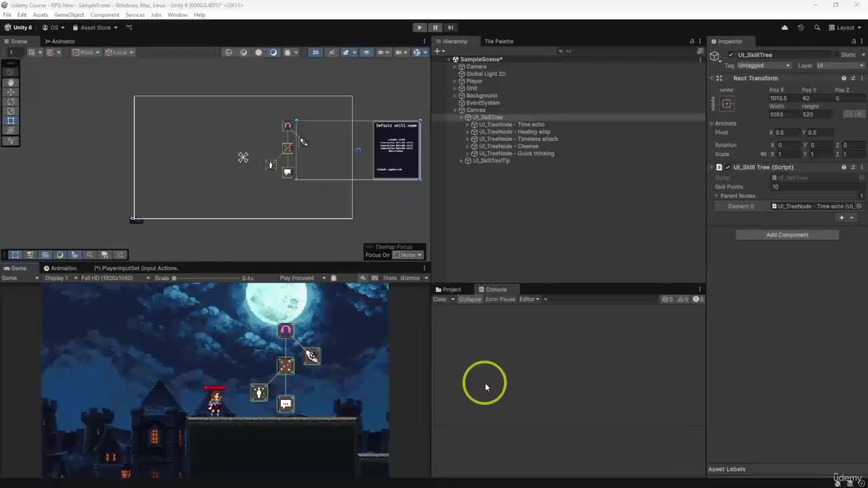This screenshot has width=868, height=488.
Task: Click the Game view Scale slider
Action: pyautogui.click(x=207, y=278)
